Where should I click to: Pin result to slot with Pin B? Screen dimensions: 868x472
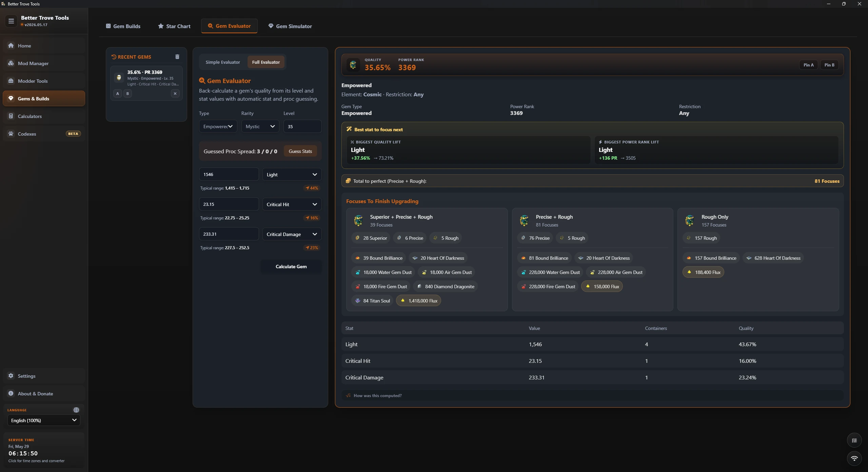pyautogui.click(x=829, y=65)
